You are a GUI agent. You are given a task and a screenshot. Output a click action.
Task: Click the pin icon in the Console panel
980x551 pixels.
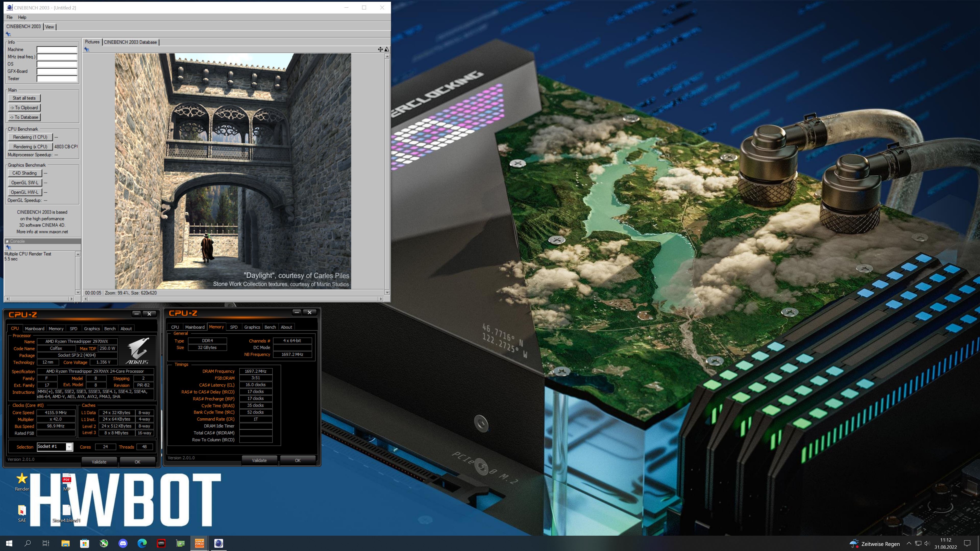(8, 247)
